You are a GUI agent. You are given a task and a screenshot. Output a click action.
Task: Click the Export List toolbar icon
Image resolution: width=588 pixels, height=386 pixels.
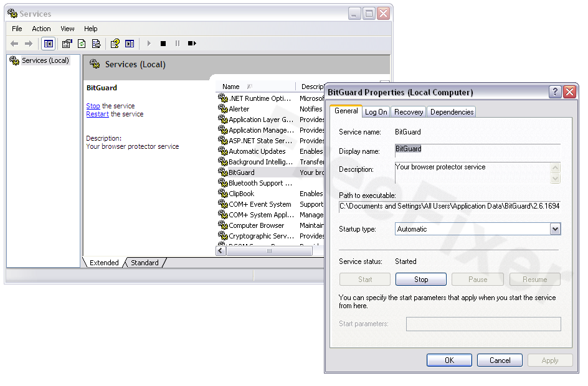[x=97, y=44]
